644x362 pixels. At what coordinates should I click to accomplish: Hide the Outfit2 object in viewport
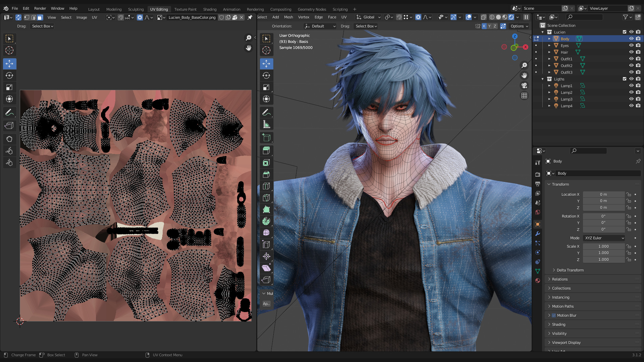tap(631, 65)
